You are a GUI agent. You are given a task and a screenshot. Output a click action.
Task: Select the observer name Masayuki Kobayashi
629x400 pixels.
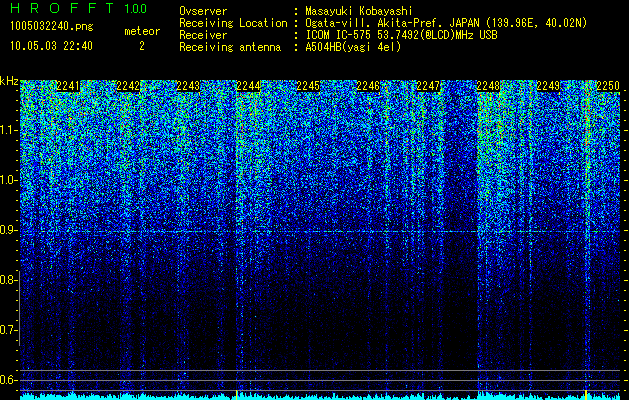358,11
